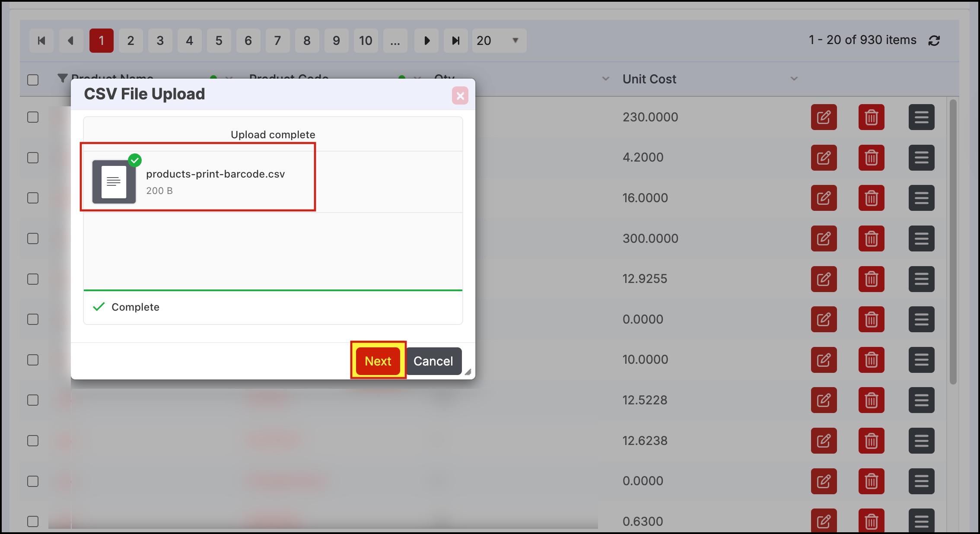This screenshot has height=534, width=980.
Task: Click edit icon for 230.0000 row
Action: (824, 117)
